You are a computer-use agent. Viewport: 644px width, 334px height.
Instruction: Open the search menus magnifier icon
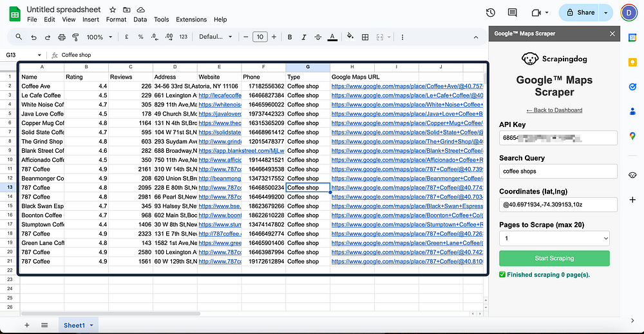point(19,37)
